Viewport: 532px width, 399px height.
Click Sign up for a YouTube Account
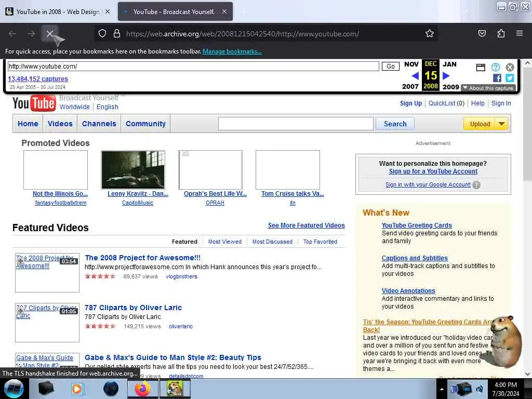point(433,171)
